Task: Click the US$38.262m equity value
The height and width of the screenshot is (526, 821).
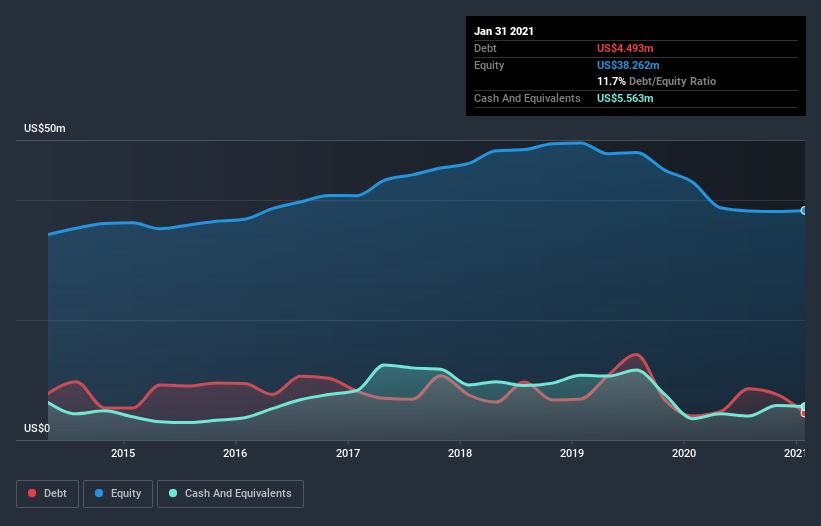Action: coord(628,65)
